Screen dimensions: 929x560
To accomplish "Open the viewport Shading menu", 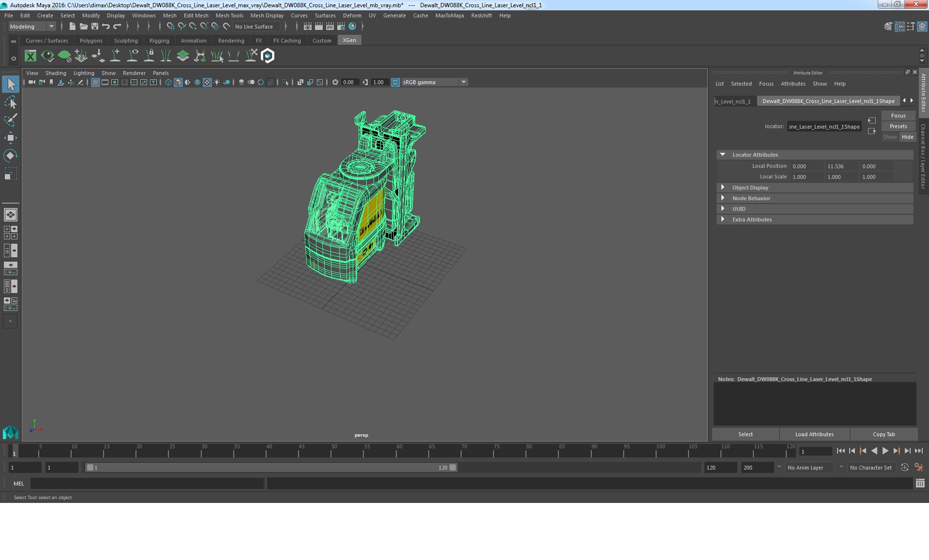I will (x=56, y=73).
